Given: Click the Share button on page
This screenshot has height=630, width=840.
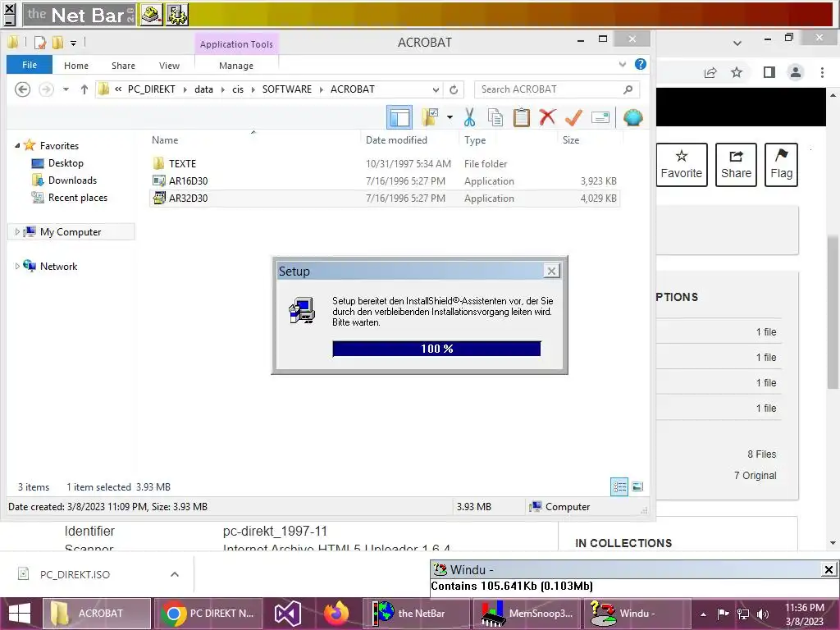Looking at the screenshot, I should (736, 164).
